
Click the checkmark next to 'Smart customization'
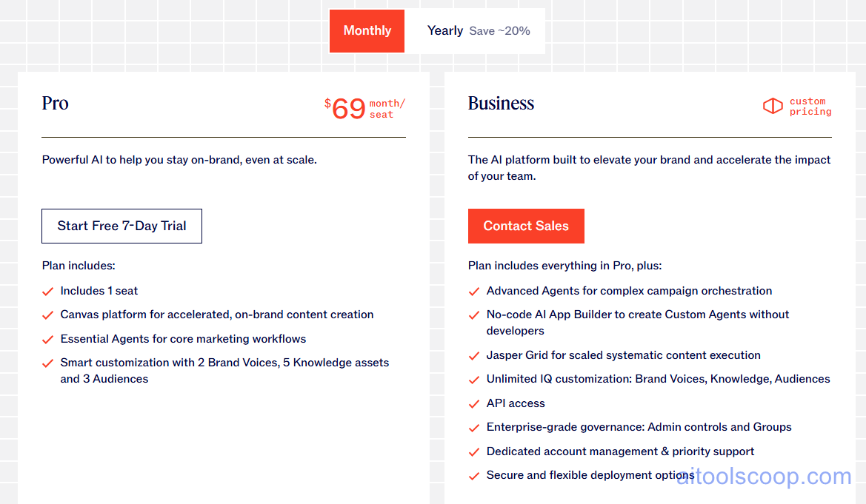pos(47,363)
